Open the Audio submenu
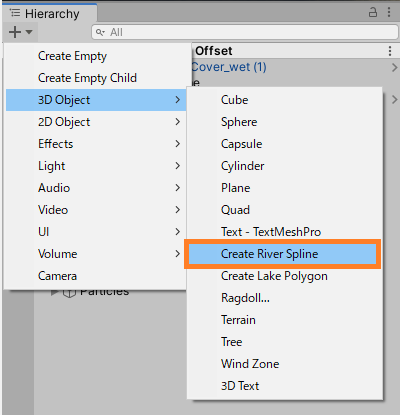400x415 pixels. 96,188
